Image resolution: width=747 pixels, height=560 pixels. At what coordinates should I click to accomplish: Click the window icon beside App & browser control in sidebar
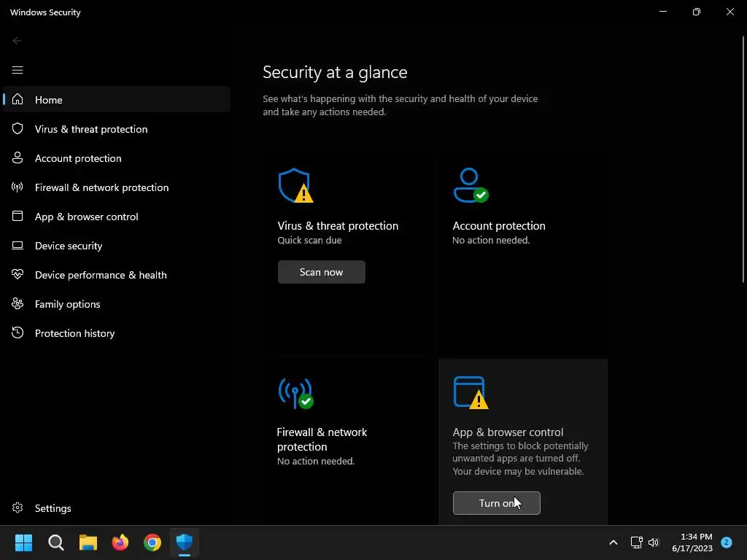tap(18, 216)
